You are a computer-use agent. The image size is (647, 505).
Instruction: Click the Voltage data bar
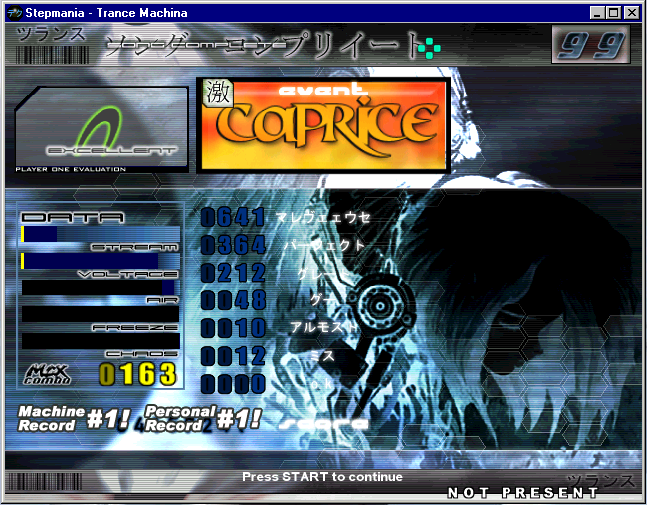coord(100,261)
